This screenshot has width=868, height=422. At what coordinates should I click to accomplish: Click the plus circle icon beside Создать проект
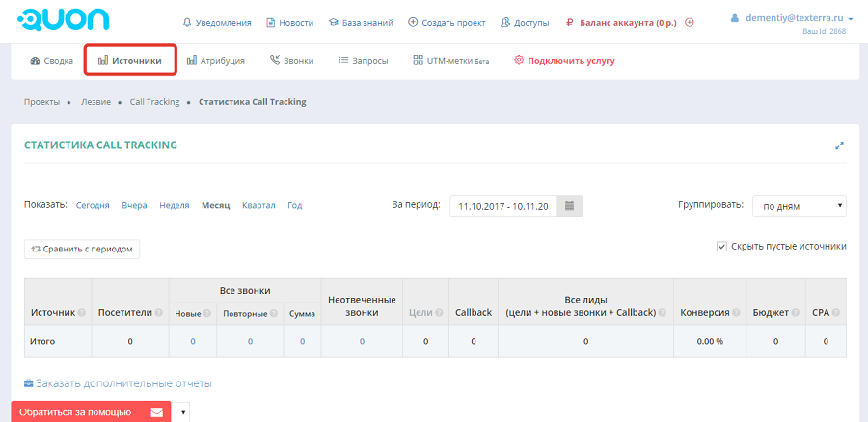click(x=413, y=23)
